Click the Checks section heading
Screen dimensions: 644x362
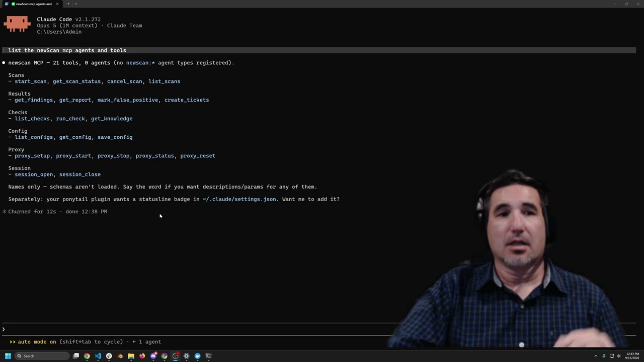[18, 113]
